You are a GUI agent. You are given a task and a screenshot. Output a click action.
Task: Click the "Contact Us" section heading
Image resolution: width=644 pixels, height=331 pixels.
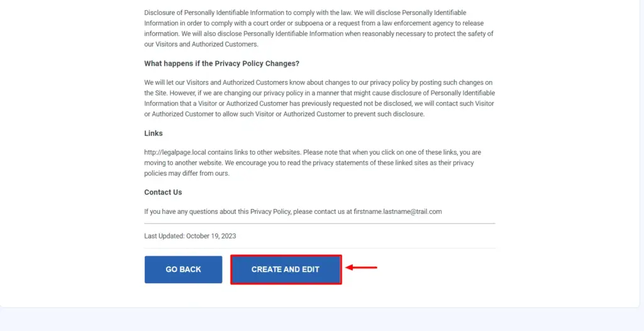point(163,192)
